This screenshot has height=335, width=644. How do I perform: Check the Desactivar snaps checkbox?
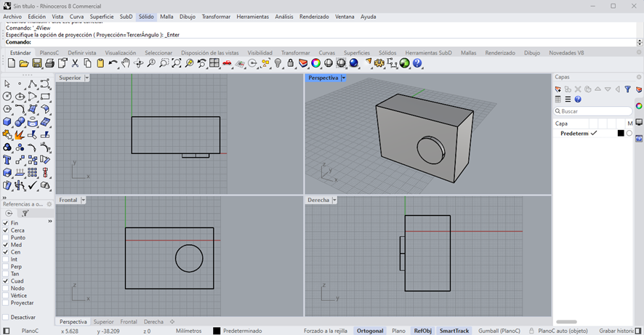pos(6,318)
